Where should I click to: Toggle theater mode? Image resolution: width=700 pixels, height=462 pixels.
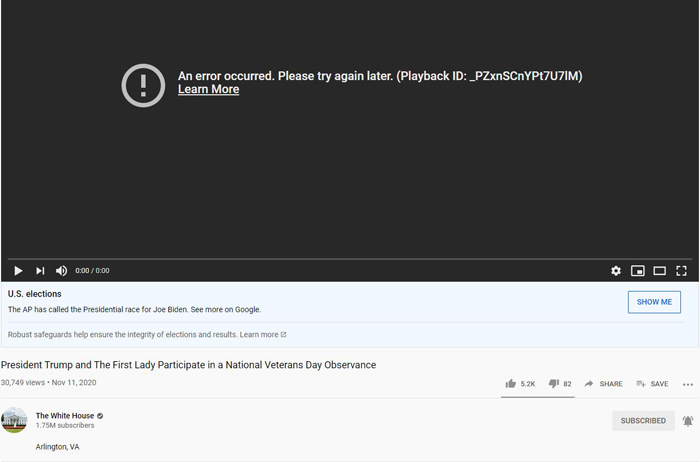pos(659,271)
